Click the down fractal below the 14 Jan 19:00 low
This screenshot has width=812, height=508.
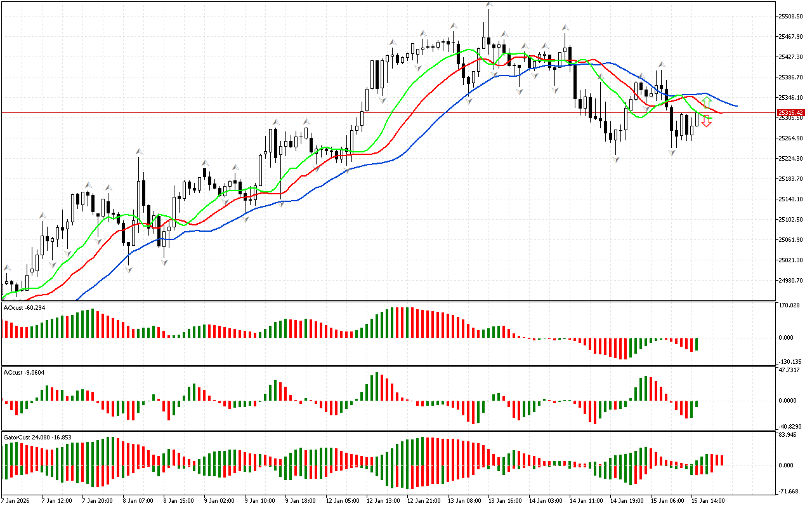coord(616,159)
